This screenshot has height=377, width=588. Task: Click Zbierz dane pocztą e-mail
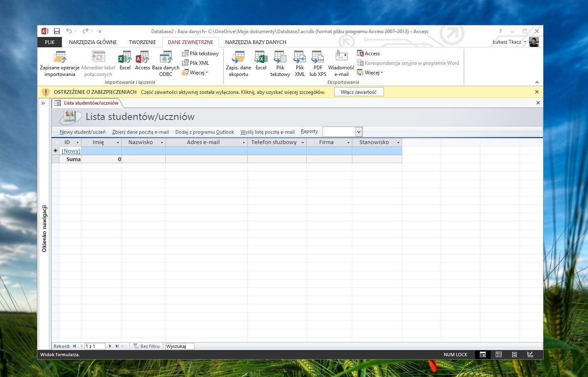pos(140,132)
